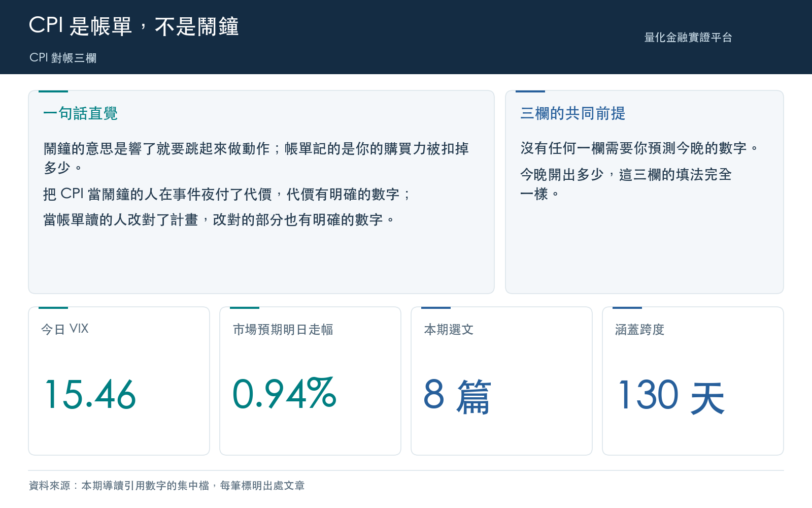Click the line starting '當帳單讀的人改對了計畫'
This screenshot has height=508, width=812.
click(219, 220)
